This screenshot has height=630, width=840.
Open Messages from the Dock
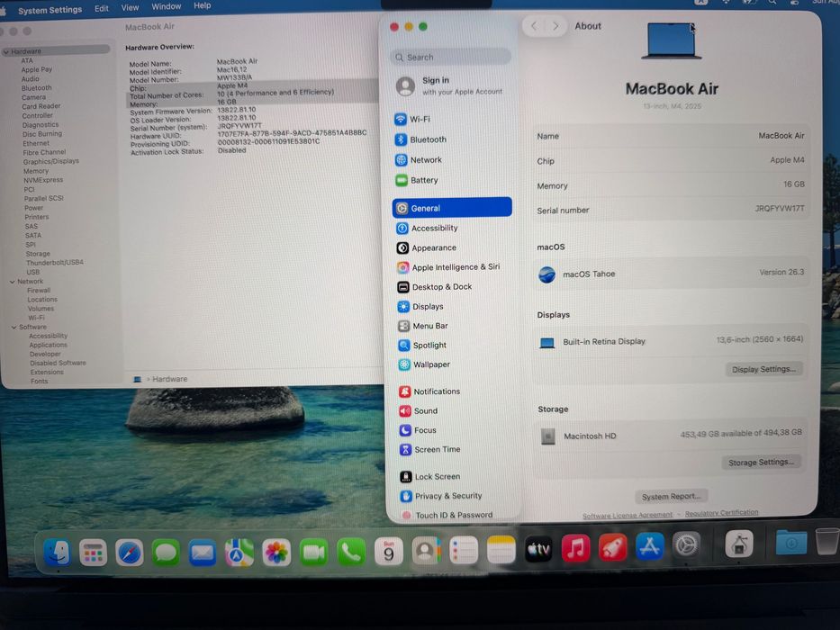166,553
